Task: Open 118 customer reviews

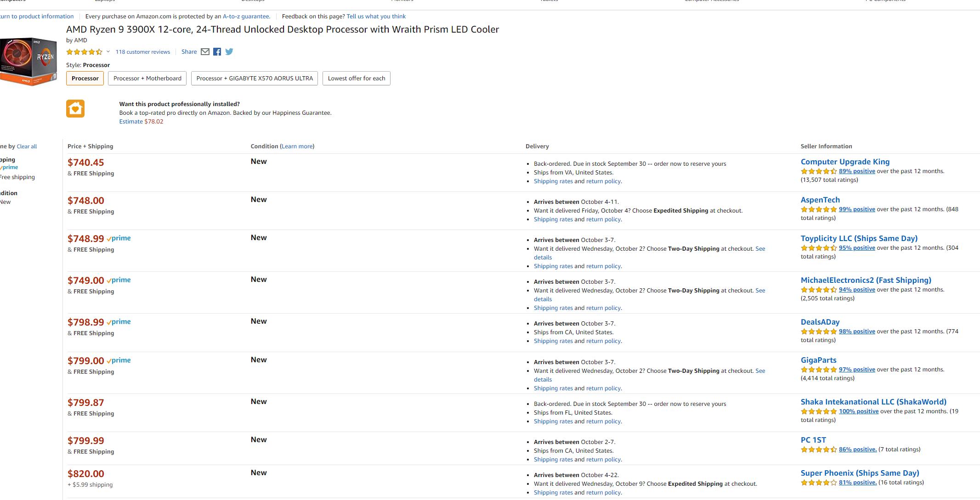Action: [143, 52]
